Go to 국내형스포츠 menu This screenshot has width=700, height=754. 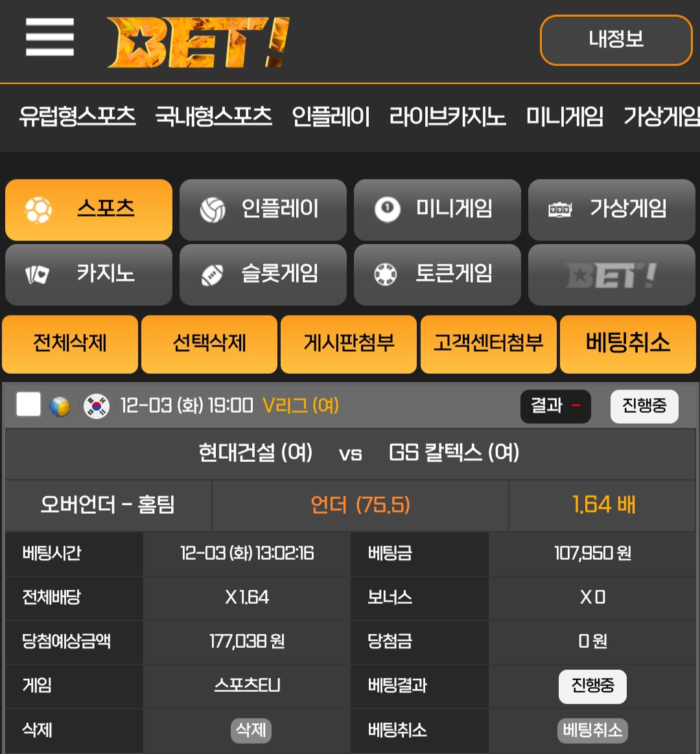coord(214,117)
